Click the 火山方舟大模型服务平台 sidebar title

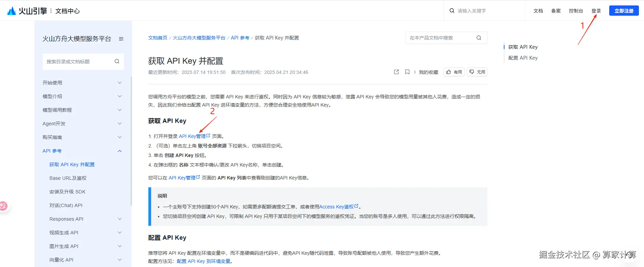[77, 39]
